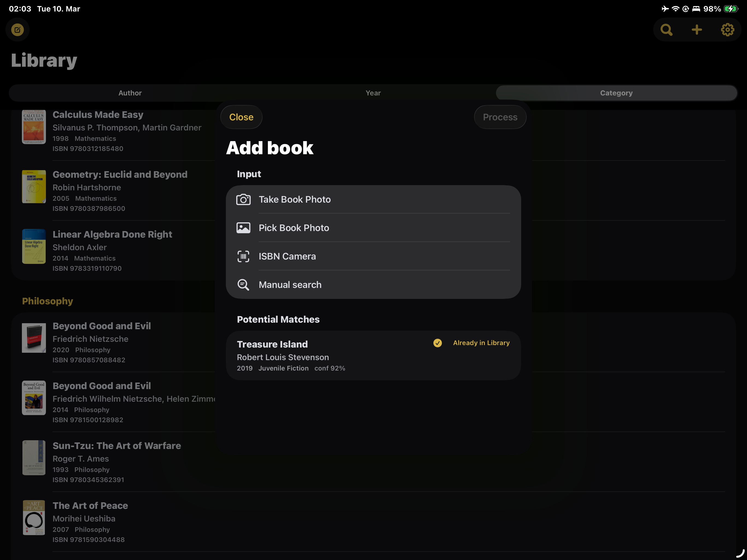Tap the picture icon for Pick Book Photo
747x560 pixels.
(243, 228)
